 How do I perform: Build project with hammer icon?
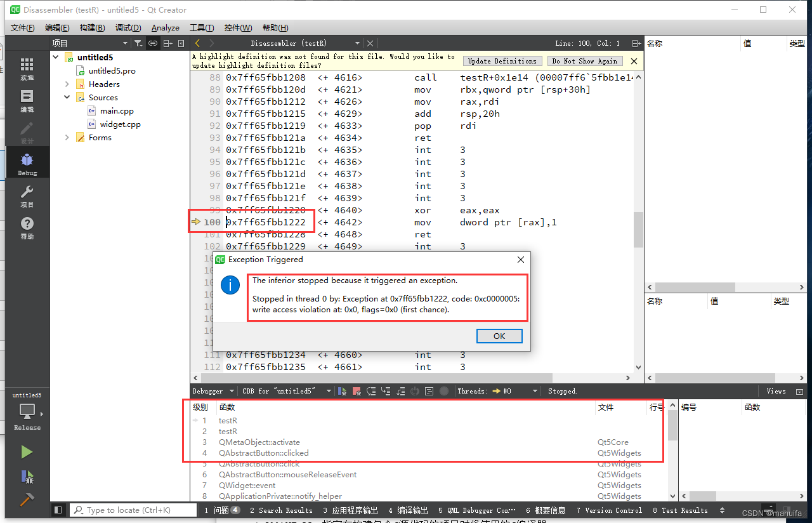coord(27,500)
